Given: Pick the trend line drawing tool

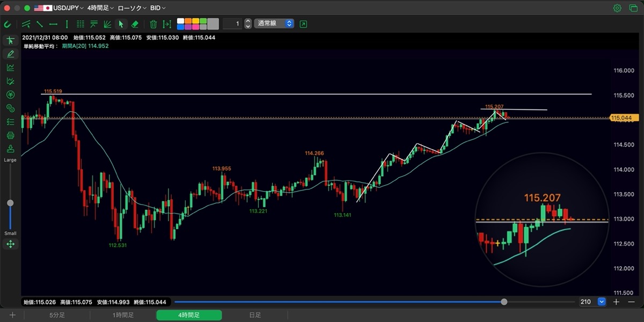Looking at the screenshot, I should coord(40,24).
